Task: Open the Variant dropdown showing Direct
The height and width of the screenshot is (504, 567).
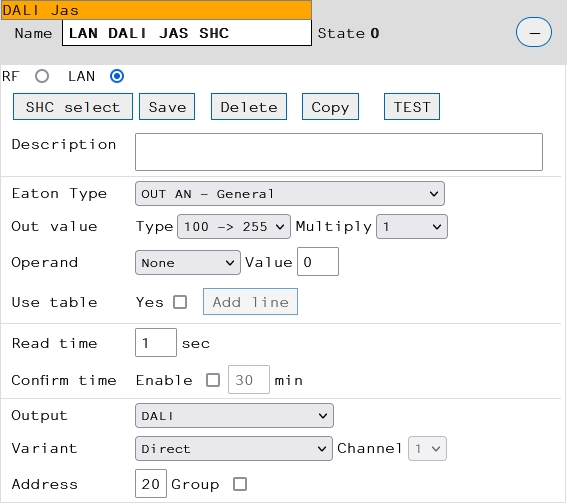Action: pos(234,449)
